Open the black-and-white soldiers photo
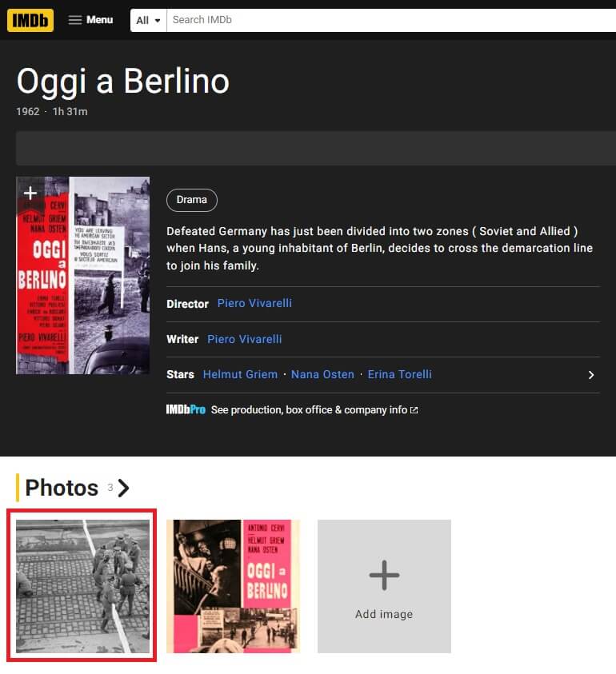The height and width of the screenshot is (674, 616). point(82,586)
